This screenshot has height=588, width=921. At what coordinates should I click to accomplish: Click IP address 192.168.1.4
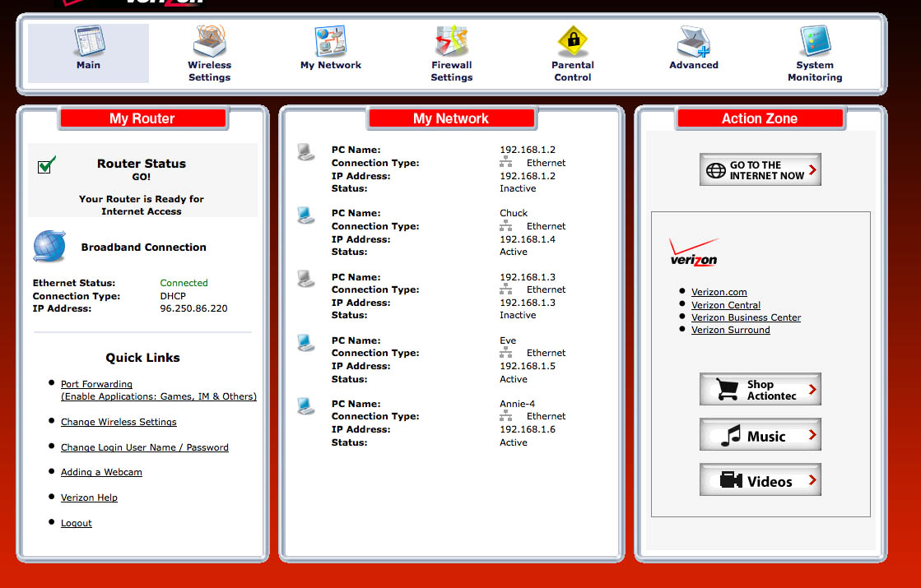[x=527, y=238]
